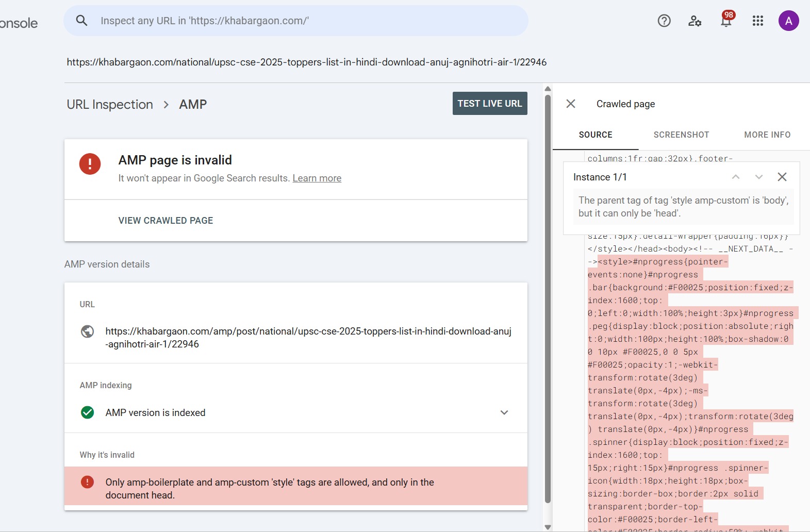Open the Google apps grid
Screen dimensions: 810x532
[x=757, y=21]
